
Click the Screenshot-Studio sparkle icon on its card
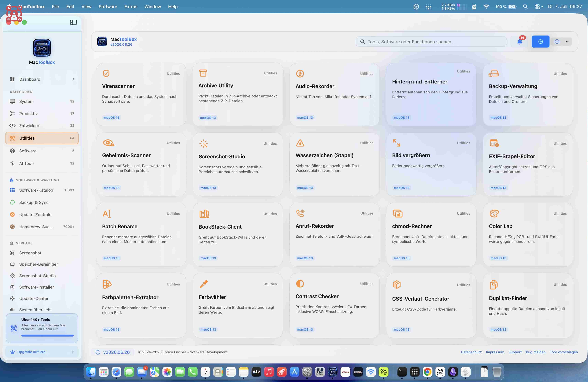(x=204, y=143)
